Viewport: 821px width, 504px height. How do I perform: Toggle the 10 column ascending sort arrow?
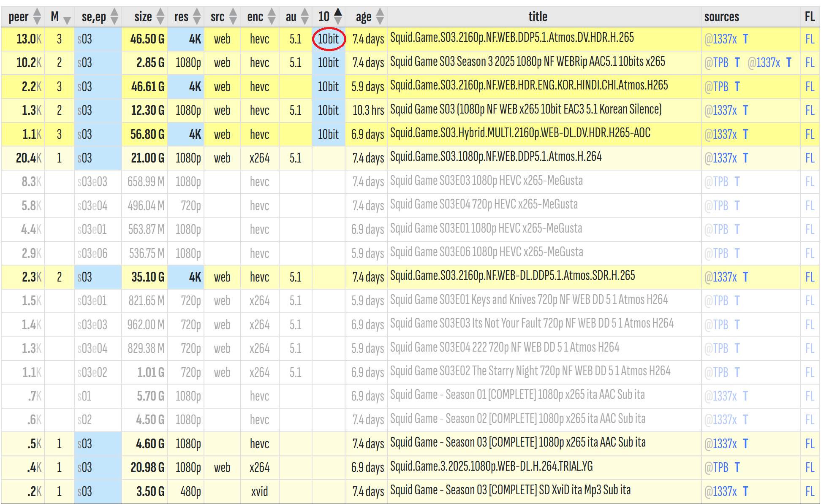[x=338, y=14]
